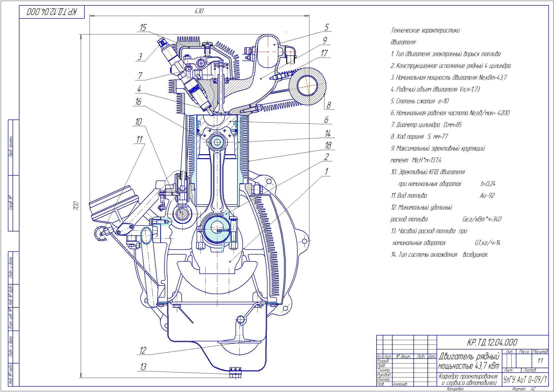Select the 'Тип системы охлаждения воздушная' line

(x=439, y=255)
